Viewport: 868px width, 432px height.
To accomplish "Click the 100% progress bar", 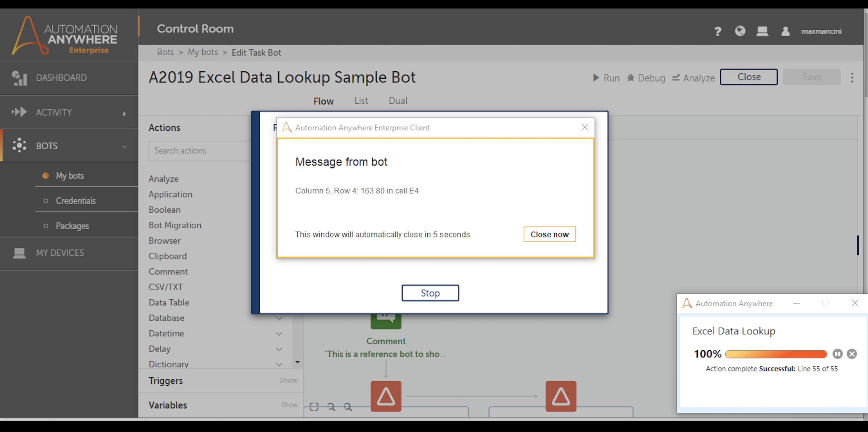I will [776, 354].
